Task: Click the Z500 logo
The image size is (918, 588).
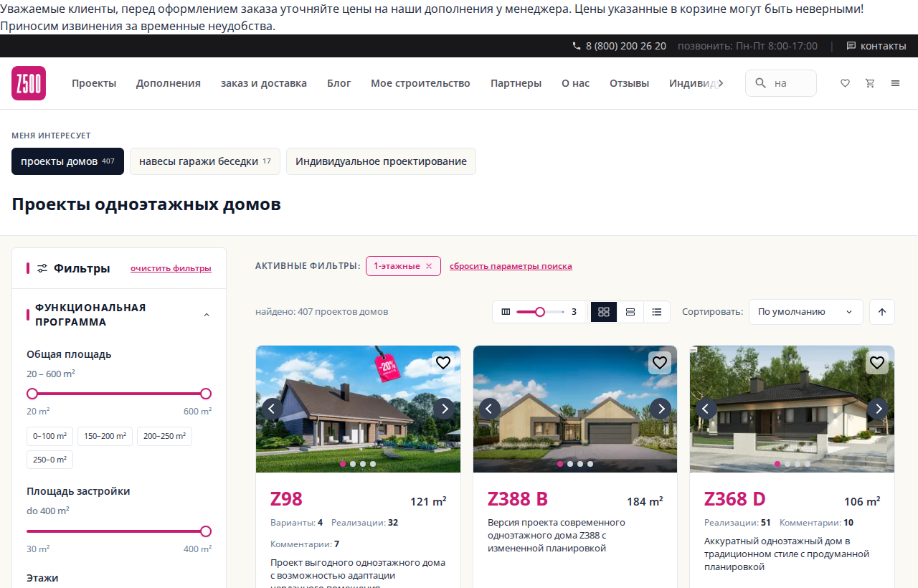Action: coord(29,83)
